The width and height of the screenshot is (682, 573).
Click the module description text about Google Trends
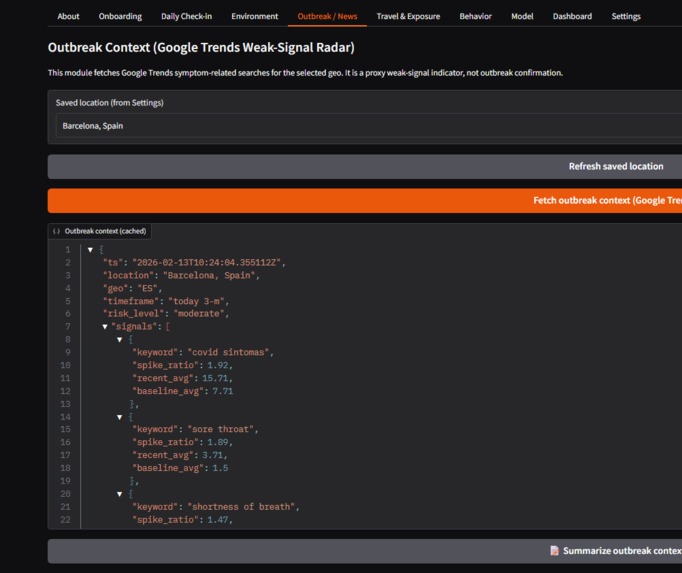pyautogui.click(x=305, y=73)
